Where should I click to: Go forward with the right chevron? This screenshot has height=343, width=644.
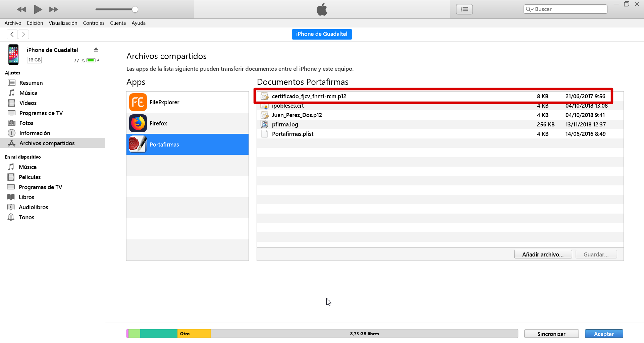coord(23,34)
